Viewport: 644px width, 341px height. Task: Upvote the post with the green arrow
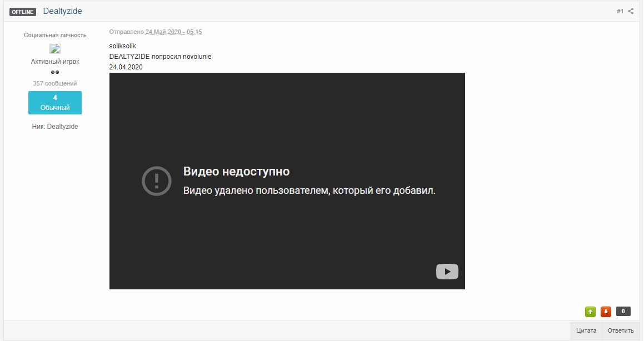pos(590,312)
